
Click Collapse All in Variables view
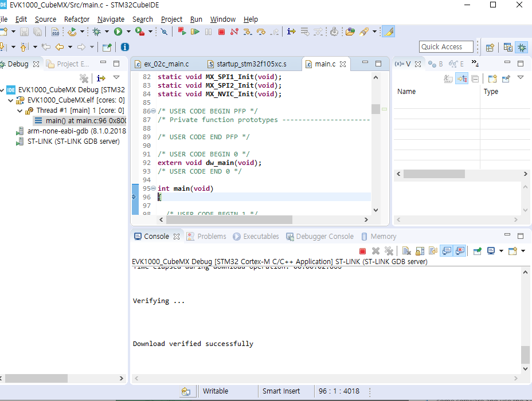475,79
